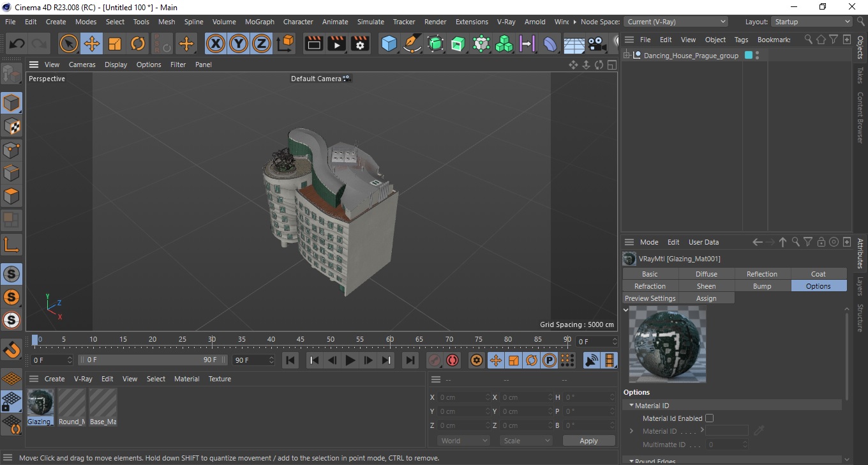The width and height of the screenshot is (868, 465).
Task: Activate the Scale tool
Action: [x=115, y=44]
